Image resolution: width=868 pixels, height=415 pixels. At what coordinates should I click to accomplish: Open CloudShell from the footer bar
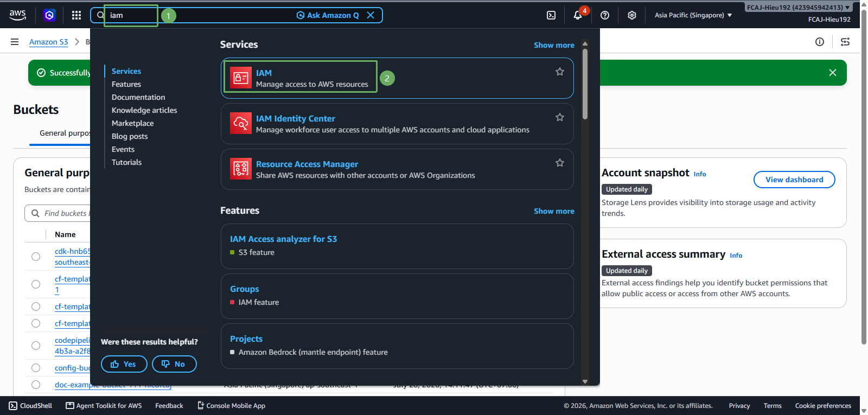31,406
